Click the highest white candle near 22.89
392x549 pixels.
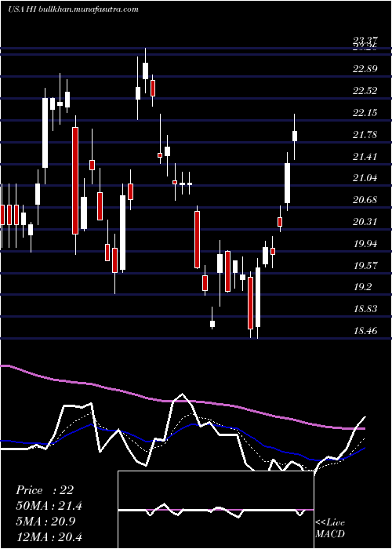tap(145, 71)
